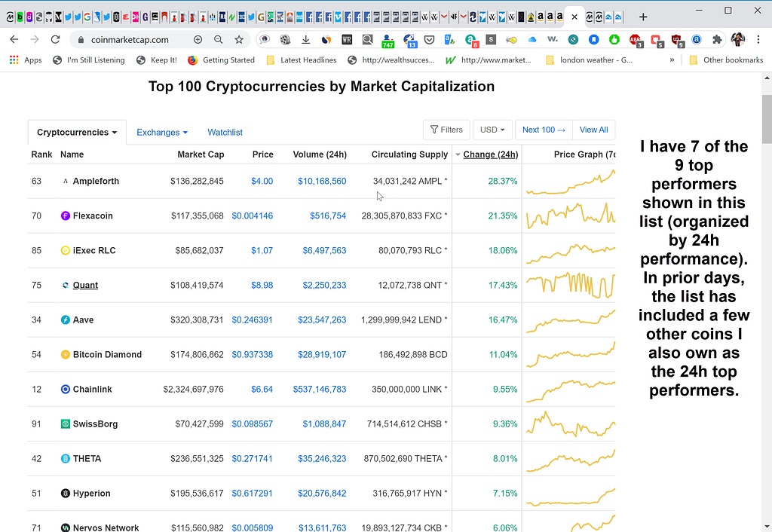Open Flexacoin's 7-day price graph
Image resolution: width=772 pixels, height=532 pixels.
[x=571, y=216]
